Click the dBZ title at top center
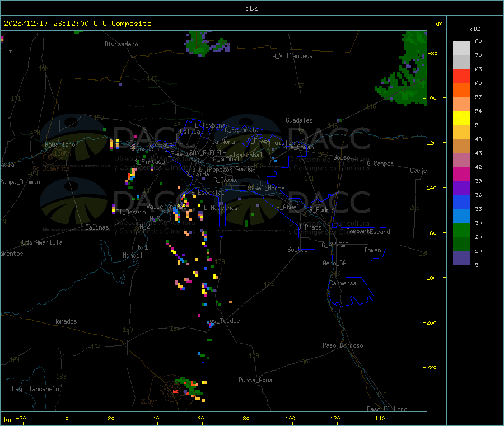The height and width of the screenshot is (426, 504). (251, 8)
